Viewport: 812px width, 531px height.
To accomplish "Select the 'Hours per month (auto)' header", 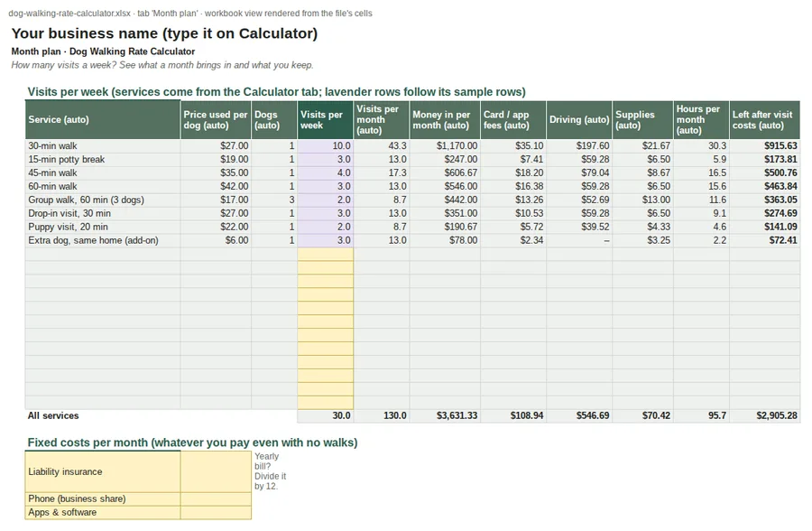I will point(701,120).
